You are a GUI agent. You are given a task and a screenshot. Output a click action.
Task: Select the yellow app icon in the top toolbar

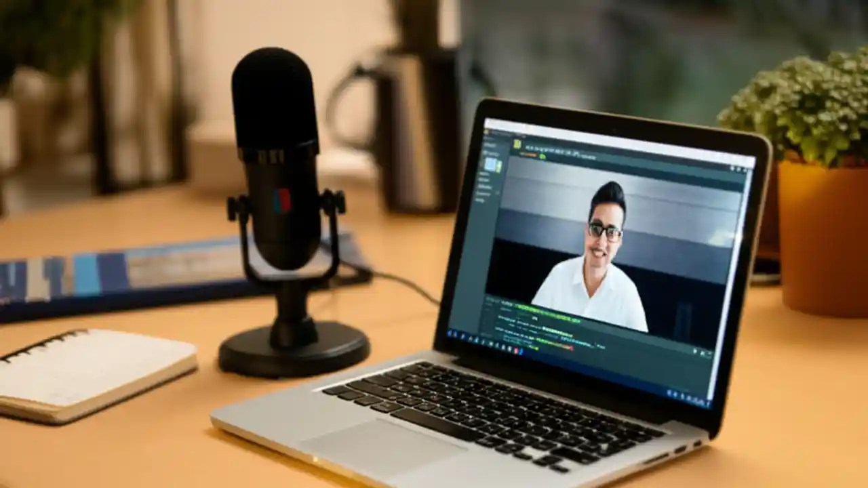pyautogui.click(x=516, y=142)
